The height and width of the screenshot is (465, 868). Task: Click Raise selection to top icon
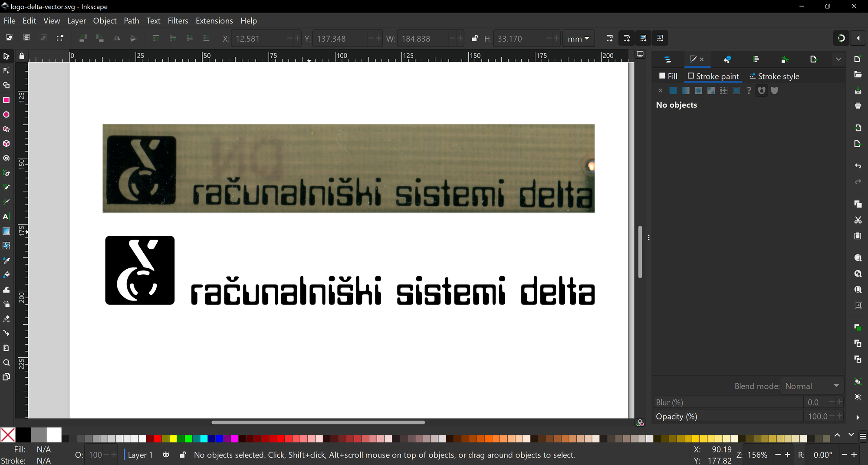click(156, 38)
